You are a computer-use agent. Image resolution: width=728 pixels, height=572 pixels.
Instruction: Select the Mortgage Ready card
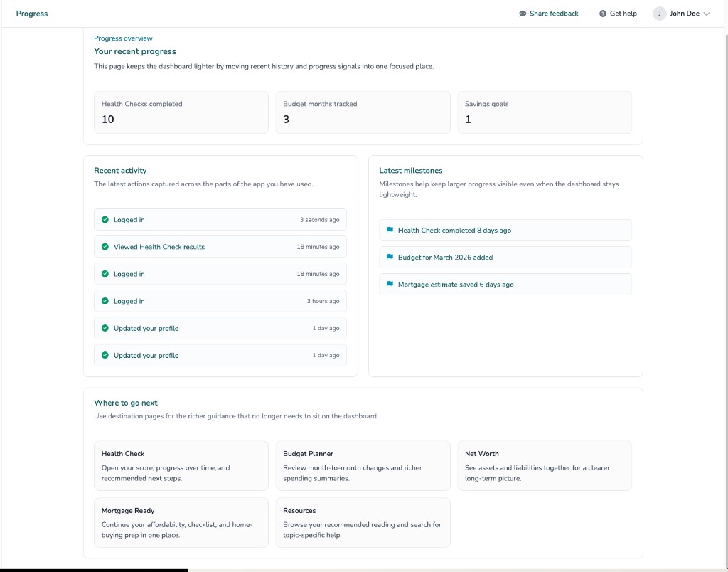181,522
